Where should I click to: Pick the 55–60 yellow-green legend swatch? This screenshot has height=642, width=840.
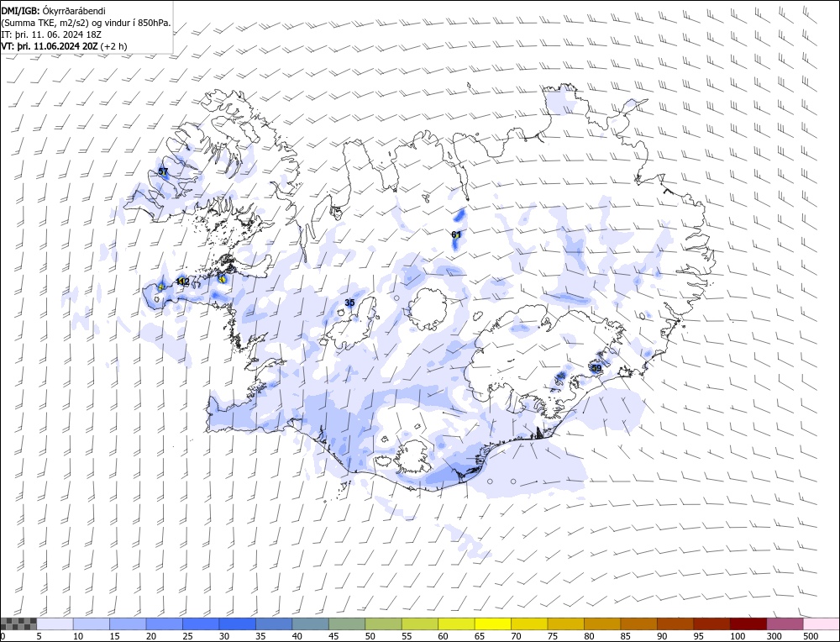(420, 624)
